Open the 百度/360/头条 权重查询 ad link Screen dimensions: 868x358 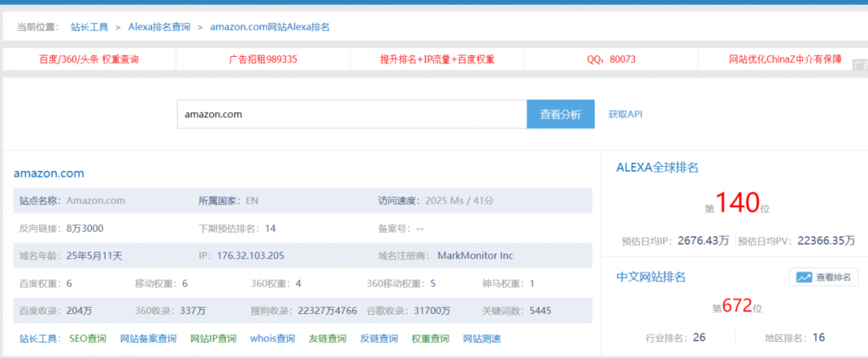coord(89,59)
